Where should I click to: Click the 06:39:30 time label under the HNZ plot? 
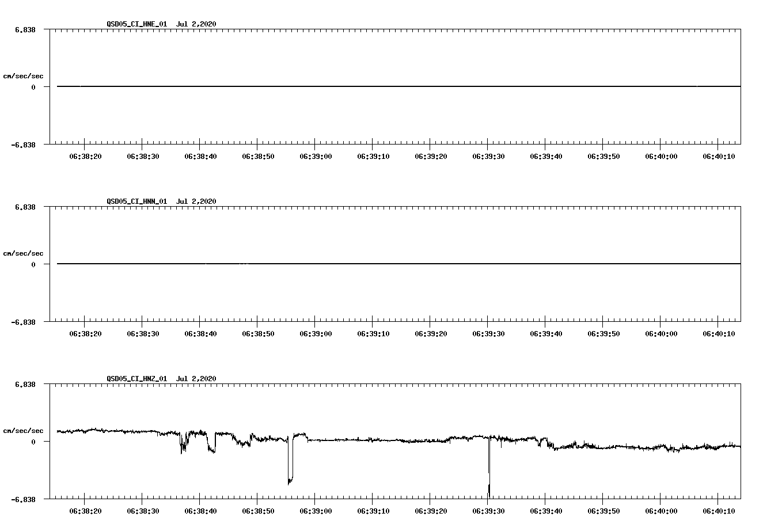488,511
